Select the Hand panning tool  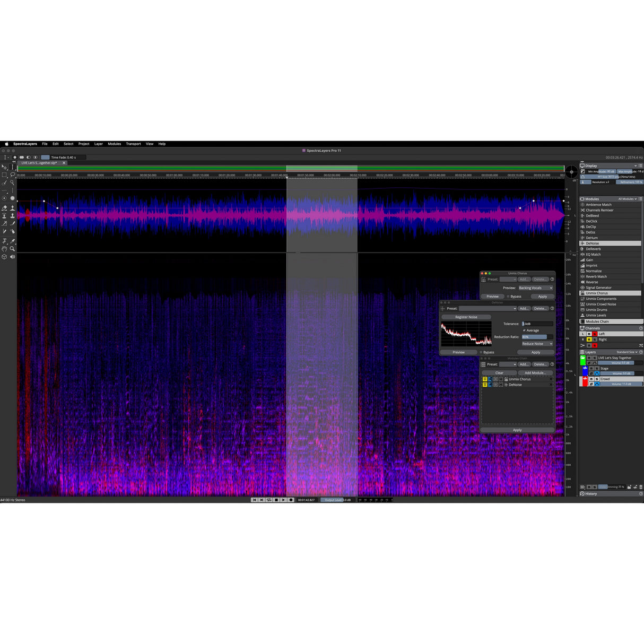[x=5, y=249]
